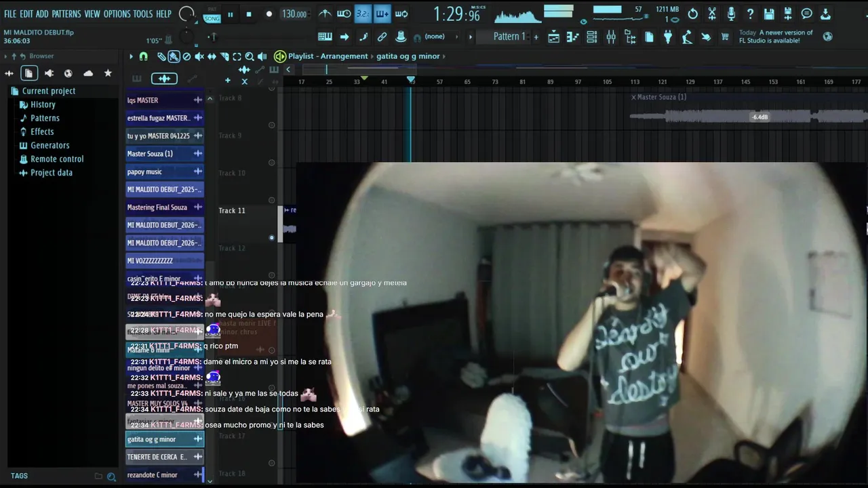Toggle note/clip grouping link icon

382,37
